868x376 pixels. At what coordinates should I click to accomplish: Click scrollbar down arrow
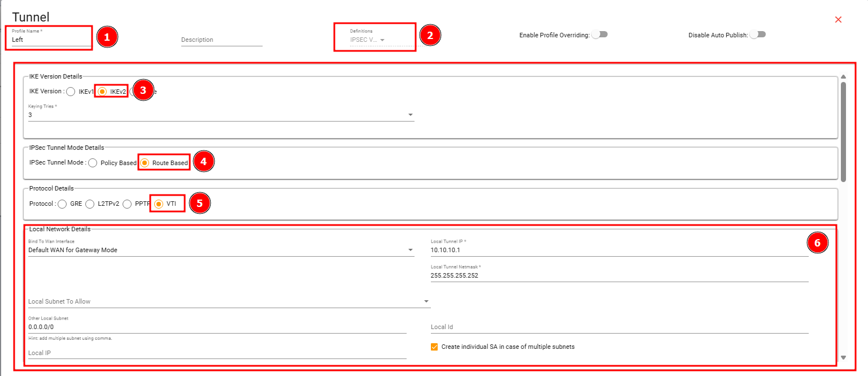click(844, 357)
